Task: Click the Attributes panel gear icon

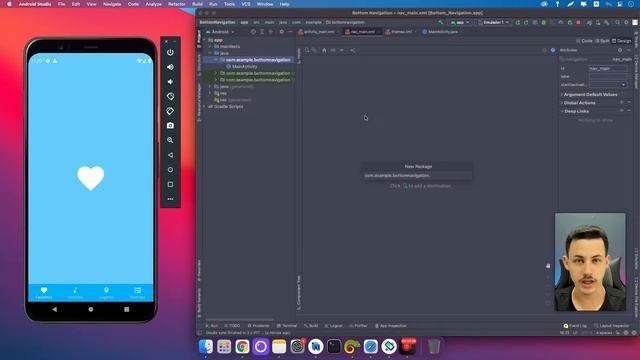Action: tap(620, 50)
